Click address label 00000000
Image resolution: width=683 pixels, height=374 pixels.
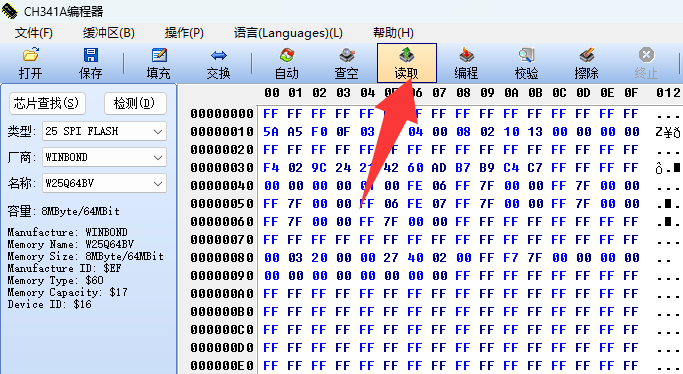[222, 114]
